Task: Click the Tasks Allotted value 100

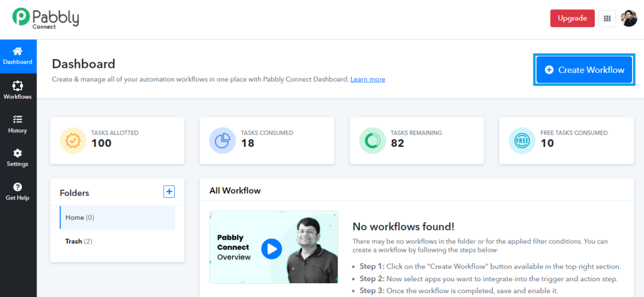Action: [x=101, y=143]
